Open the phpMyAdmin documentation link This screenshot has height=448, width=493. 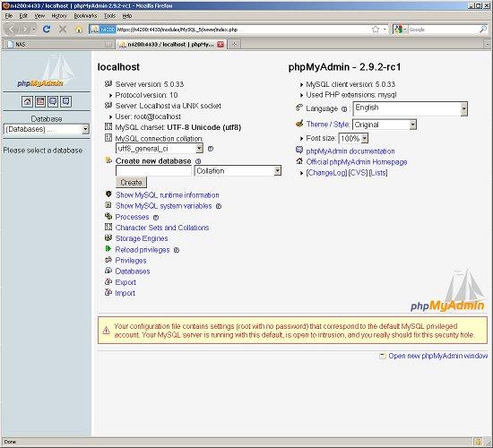(x=350, y=151)
